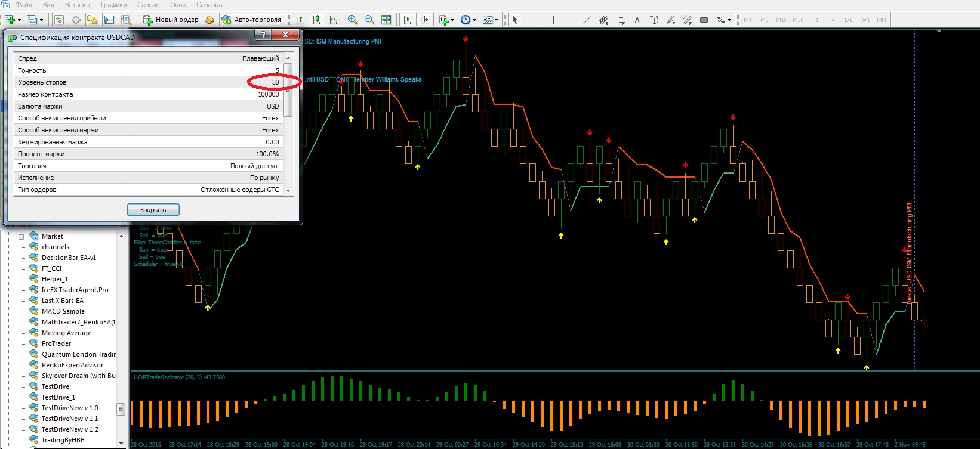
Task: Switch chart to line chart view
Action: coord(333,20)
